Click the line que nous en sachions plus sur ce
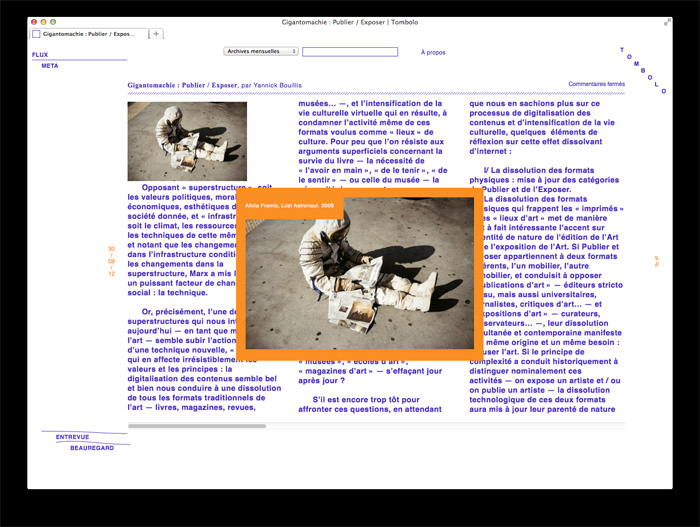 pos(534,104)
